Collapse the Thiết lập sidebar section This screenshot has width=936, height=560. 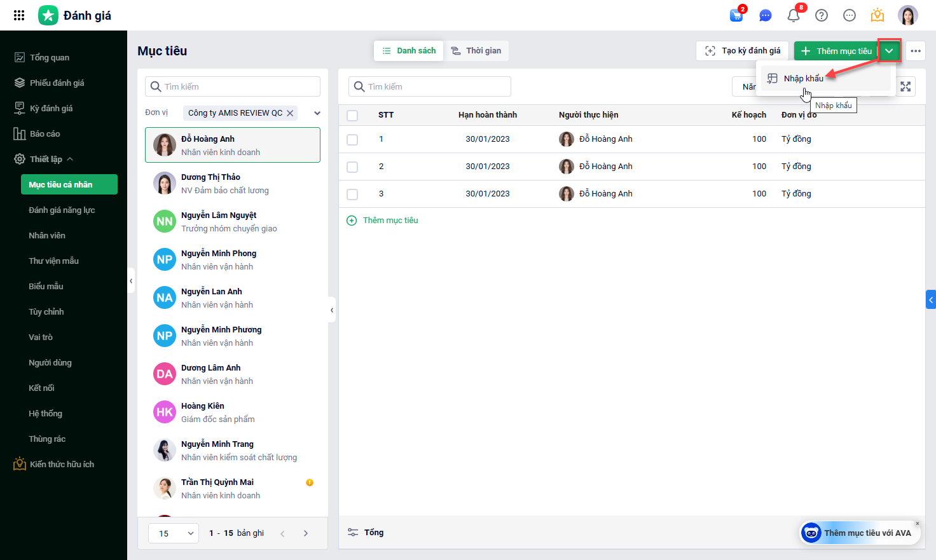click(70, 159)
